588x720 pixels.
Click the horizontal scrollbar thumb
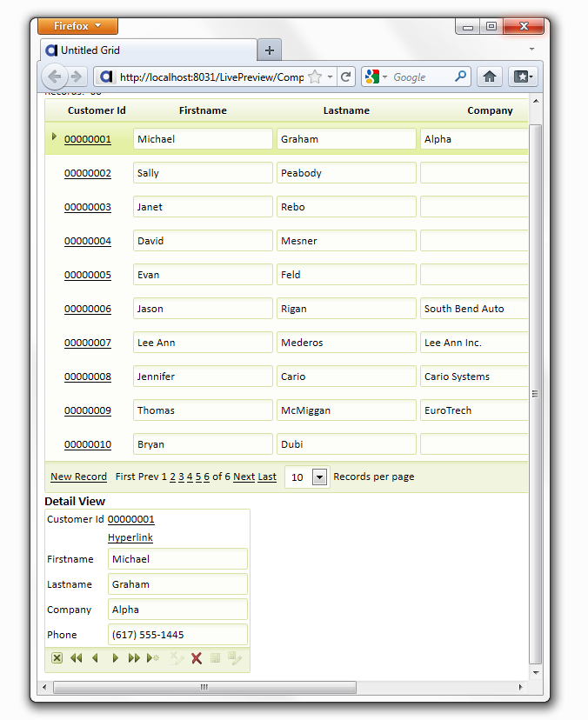(x=204, y=688)
